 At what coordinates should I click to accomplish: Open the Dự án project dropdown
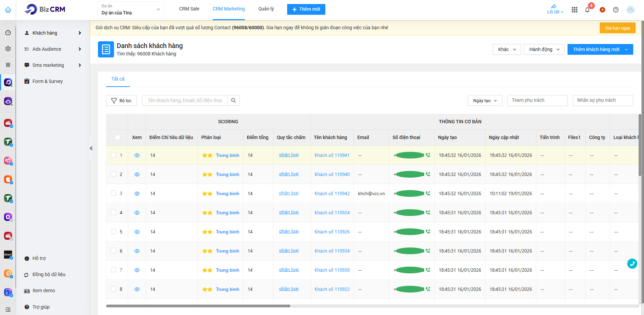[x=131, y=10]
